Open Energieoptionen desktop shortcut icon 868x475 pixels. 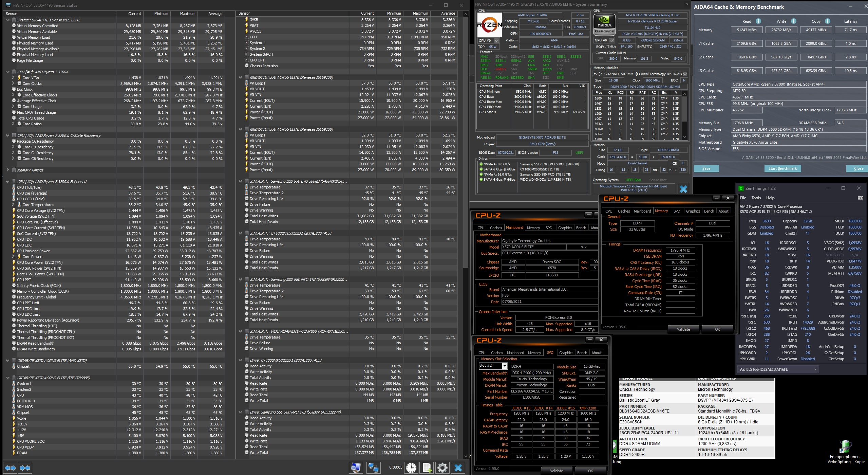point(846,446)
